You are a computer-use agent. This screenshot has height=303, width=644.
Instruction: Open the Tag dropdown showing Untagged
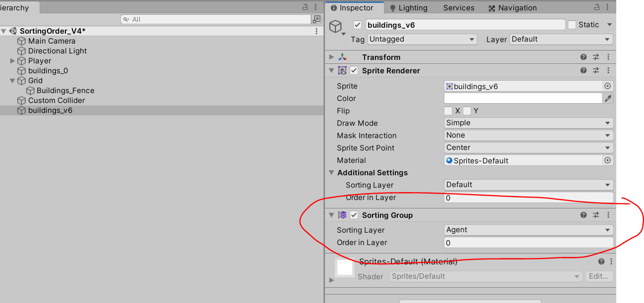click(x=422, y=40)
